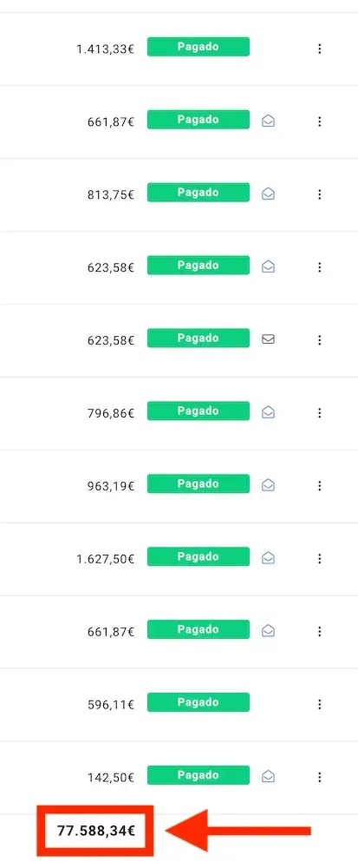Select the 1.413,33€ amount cell
Screen dimensions: 358x868
click(x=105, y=49)
